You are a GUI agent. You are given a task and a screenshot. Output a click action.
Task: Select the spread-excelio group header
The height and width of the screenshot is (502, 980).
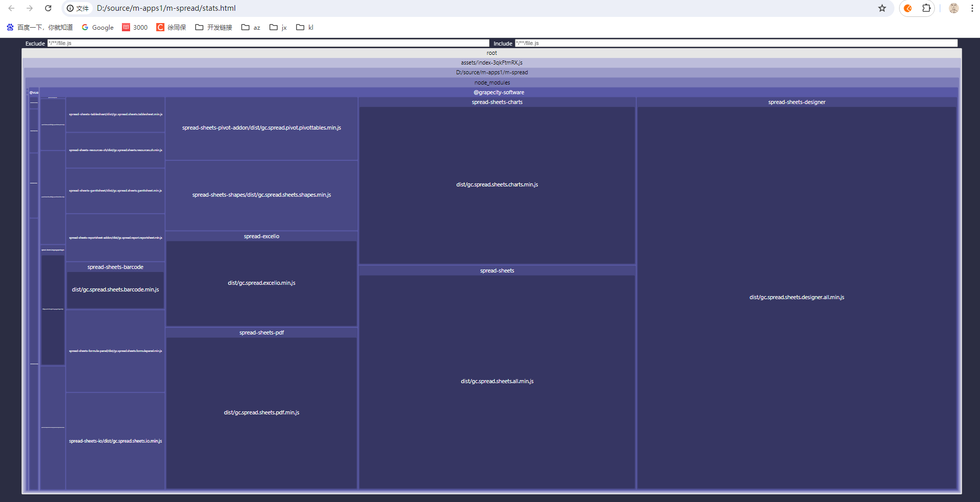point(261,236)
